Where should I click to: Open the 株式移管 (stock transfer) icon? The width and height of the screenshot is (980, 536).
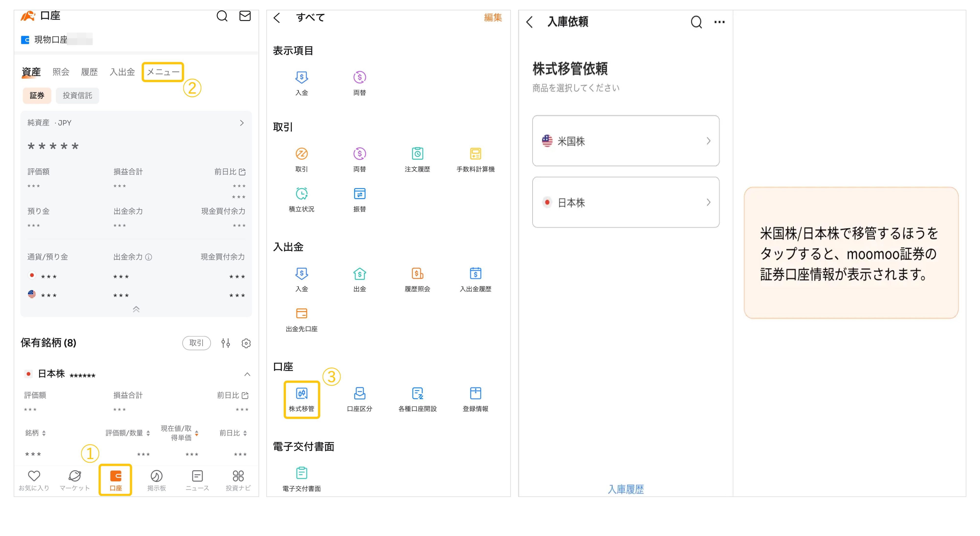click(x=302, y=399)
